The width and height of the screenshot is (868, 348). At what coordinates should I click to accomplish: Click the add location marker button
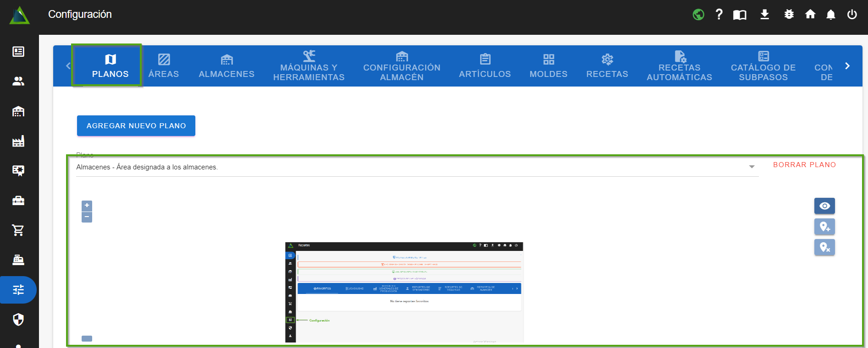click(x=824, y=227)
